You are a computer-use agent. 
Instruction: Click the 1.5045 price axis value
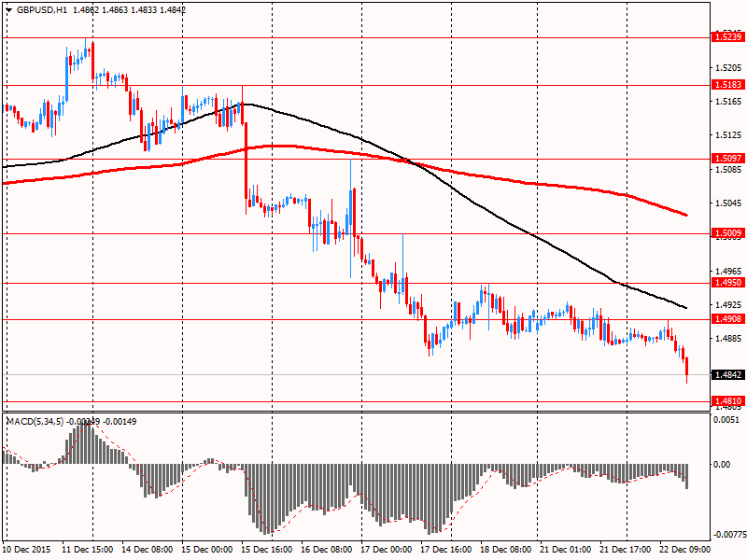tap(728, 203)
